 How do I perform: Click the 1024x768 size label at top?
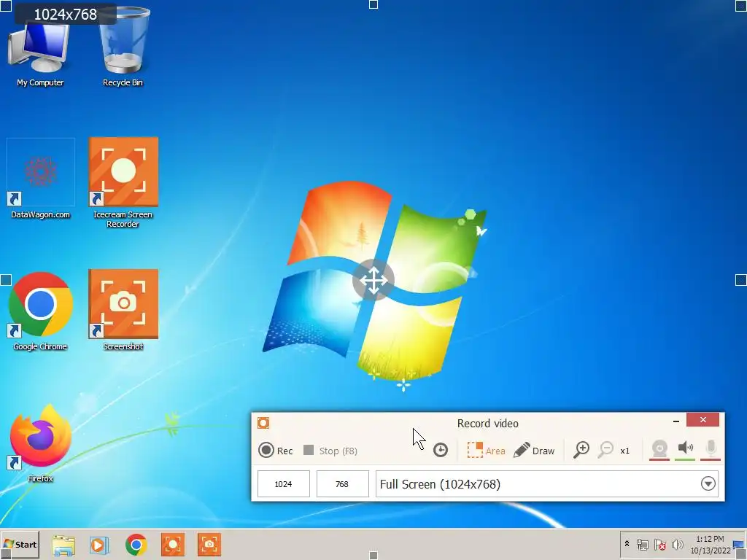point(65,15)
